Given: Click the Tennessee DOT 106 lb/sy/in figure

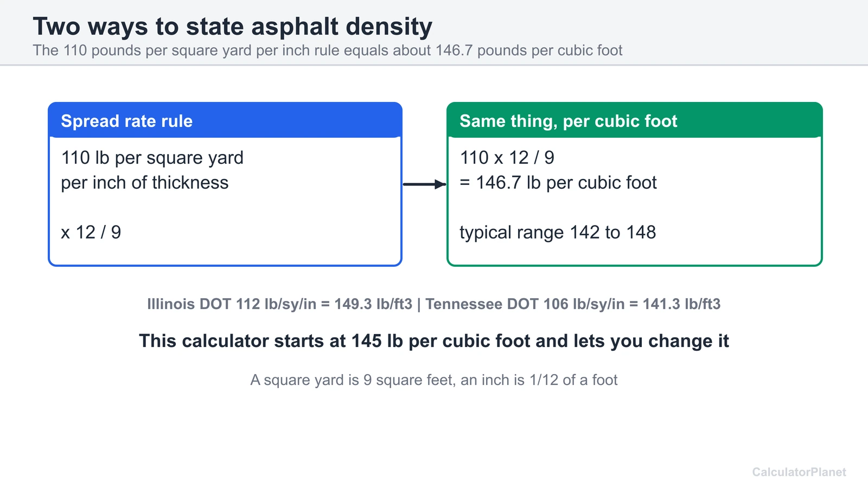Looking at the screenshot, I should [573, 304].
